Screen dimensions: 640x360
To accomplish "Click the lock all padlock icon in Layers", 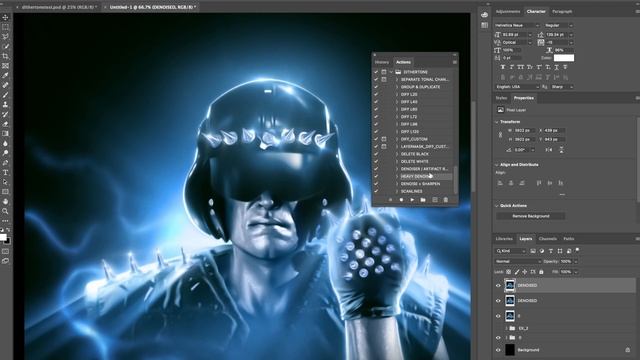I will point(541,272).
